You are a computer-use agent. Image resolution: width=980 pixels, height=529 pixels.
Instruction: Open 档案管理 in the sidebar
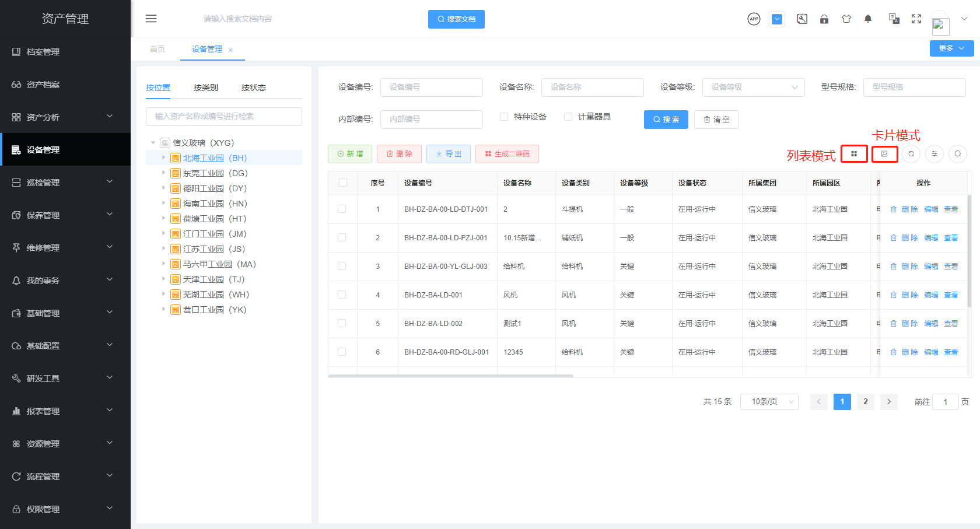click(65, 52)
